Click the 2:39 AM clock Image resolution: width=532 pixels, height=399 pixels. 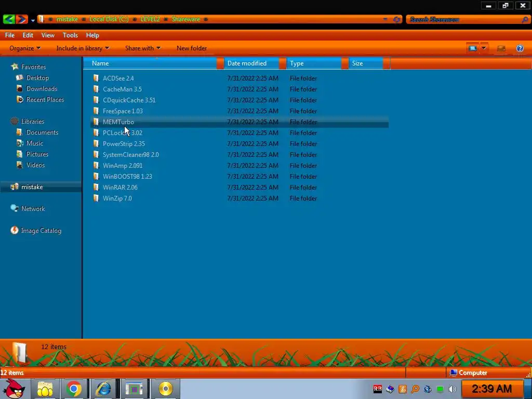(491, 389)
